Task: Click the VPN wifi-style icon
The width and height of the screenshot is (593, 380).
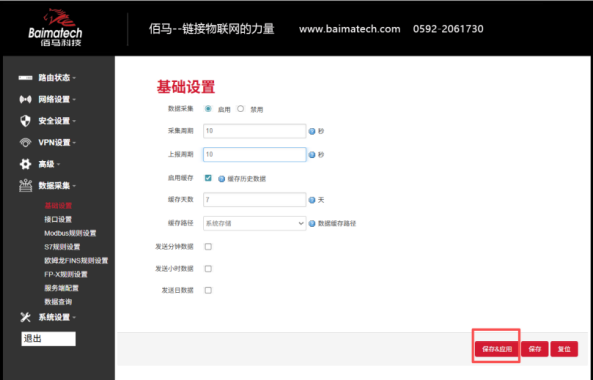Action: tap(25, 143)
